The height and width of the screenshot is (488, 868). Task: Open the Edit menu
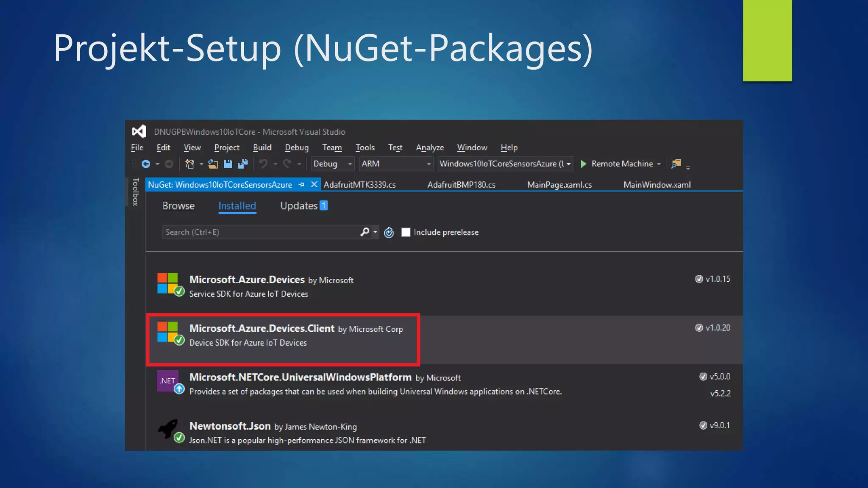coord(163,147)
